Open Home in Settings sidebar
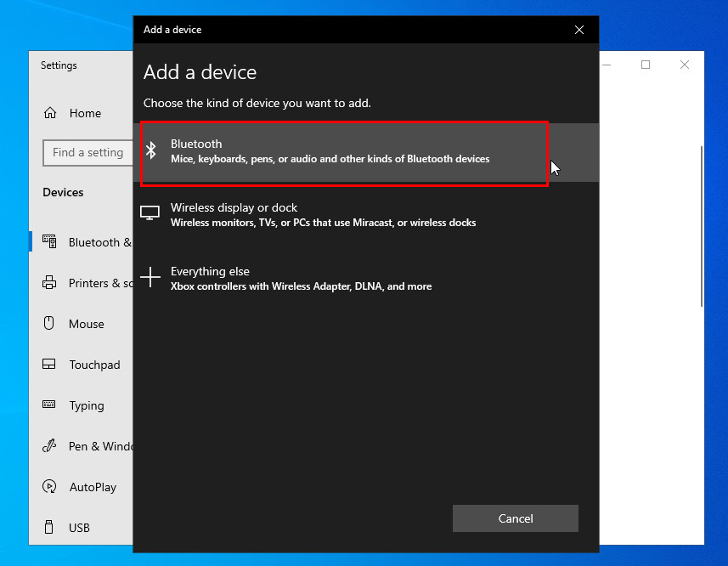The width and height of the screenshot is (728, 566). tap(81, 113)
